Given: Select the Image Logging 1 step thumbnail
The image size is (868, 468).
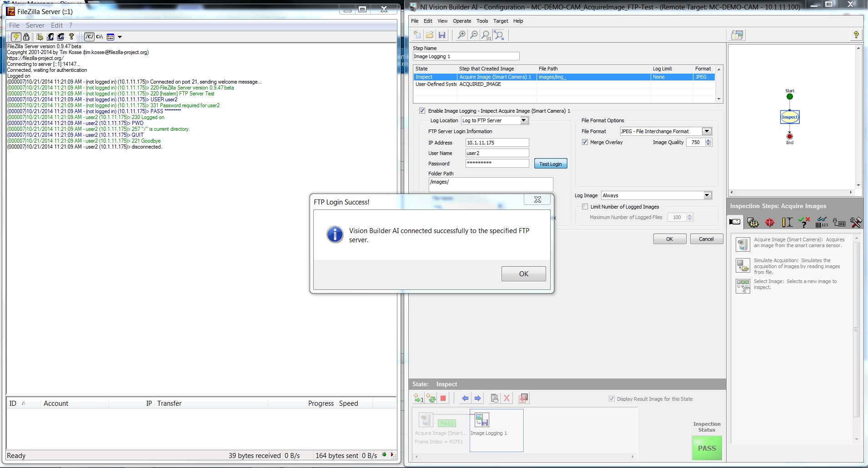Looking at the screenshot, I should point(497,430).
